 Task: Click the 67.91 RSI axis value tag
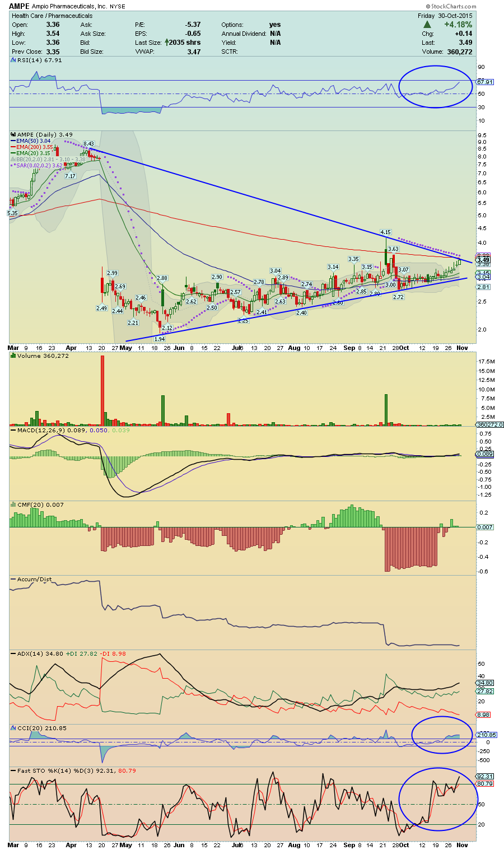point(485,82)
